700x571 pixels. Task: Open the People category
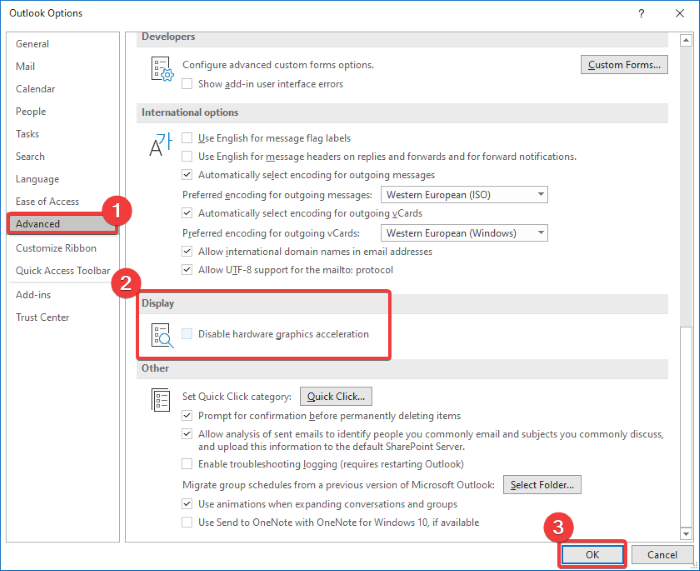pyautogui.click(x=63, y=111)
